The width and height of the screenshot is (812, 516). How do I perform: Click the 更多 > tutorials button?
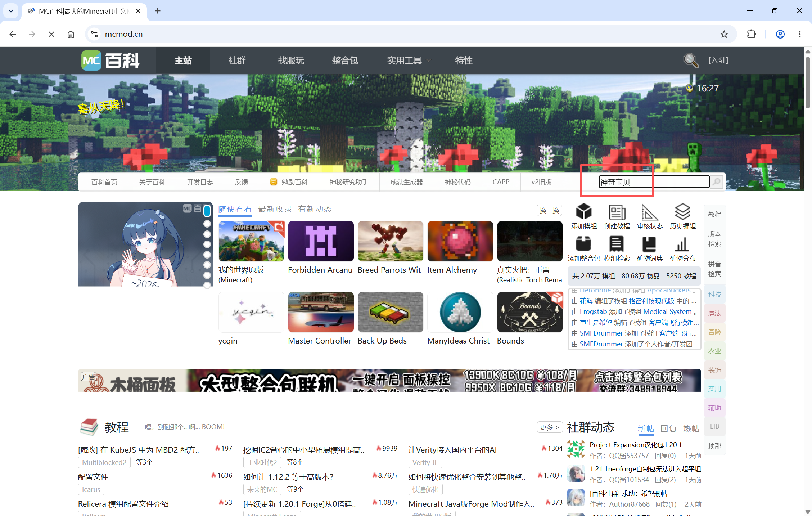pyautogui.click(x=550, y=427)
